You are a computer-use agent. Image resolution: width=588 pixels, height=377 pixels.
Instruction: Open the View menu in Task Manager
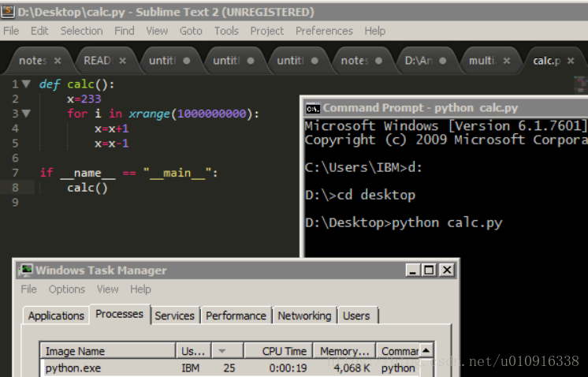(x=108, y=289)
